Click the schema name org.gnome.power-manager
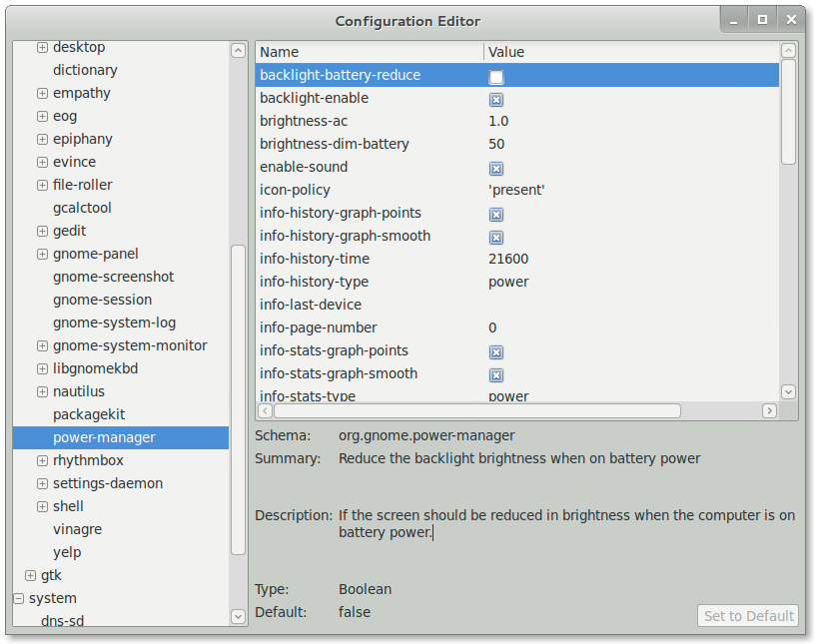 [x=426, y=435]
